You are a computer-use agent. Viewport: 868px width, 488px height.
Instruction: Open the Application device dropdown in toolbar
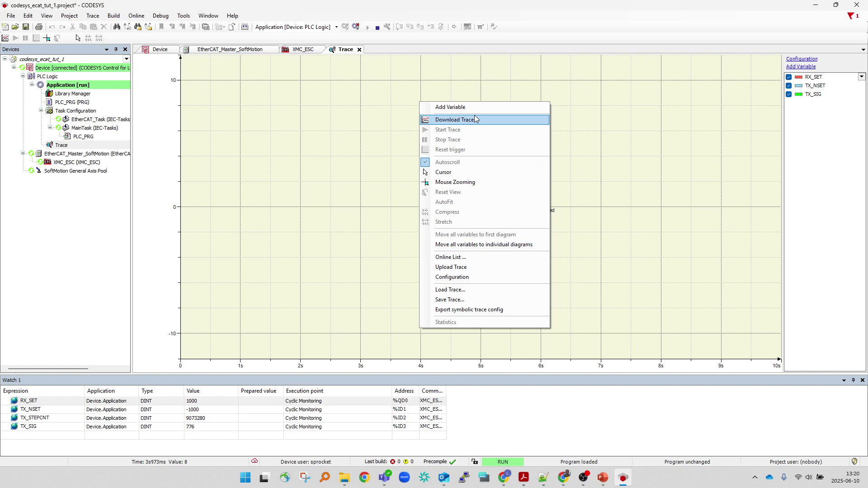[x=336, y=27]
